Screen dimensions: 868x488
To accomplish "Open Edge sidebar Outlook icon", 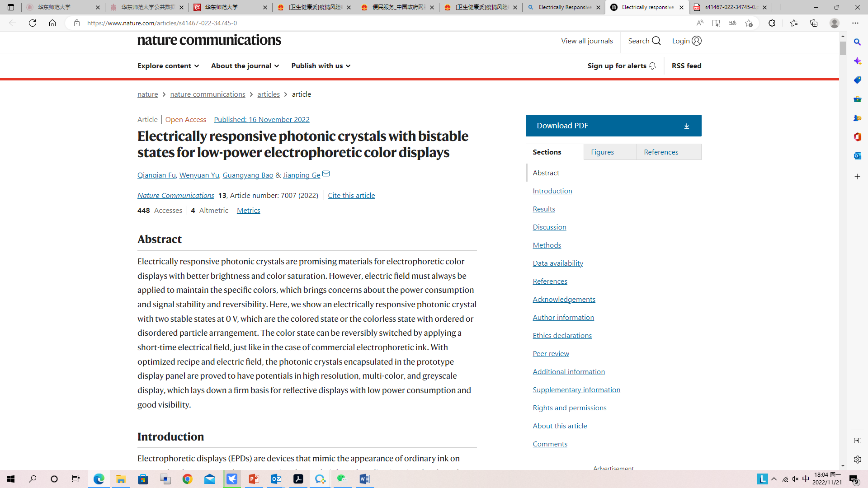I will point(858,156).
